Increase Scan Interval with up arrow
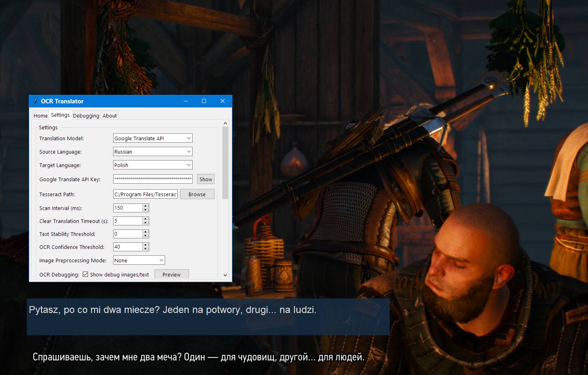Image resolution: width=588 pixels, height=375 pixels. click(x=146, y=206)
